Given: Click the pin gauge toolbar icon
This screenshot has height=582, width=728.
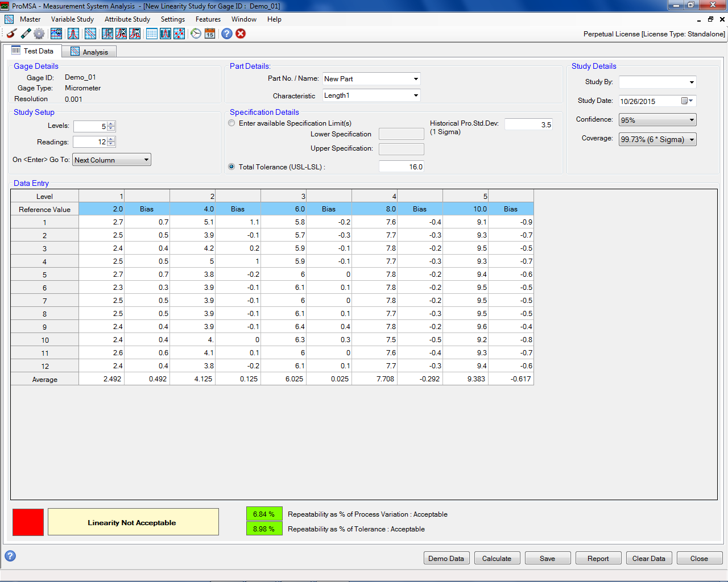Looking at the screenshot, I should click(26, 34).
